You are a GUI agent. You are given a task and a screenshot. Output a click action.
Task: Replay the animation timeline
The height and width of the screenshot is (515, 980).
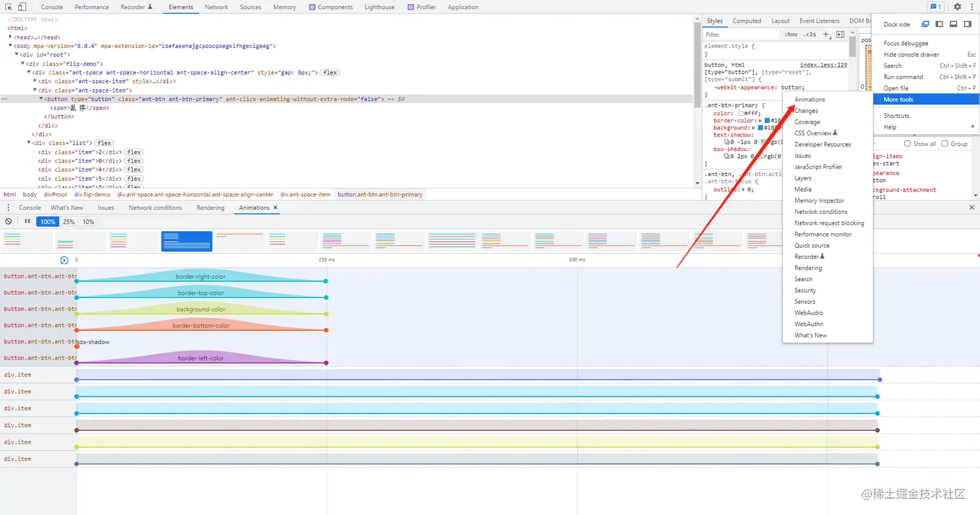(64, 260)
